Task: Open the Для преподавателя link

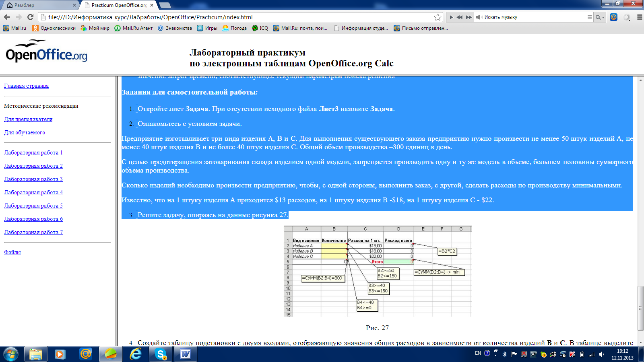Action: [28, 119]
